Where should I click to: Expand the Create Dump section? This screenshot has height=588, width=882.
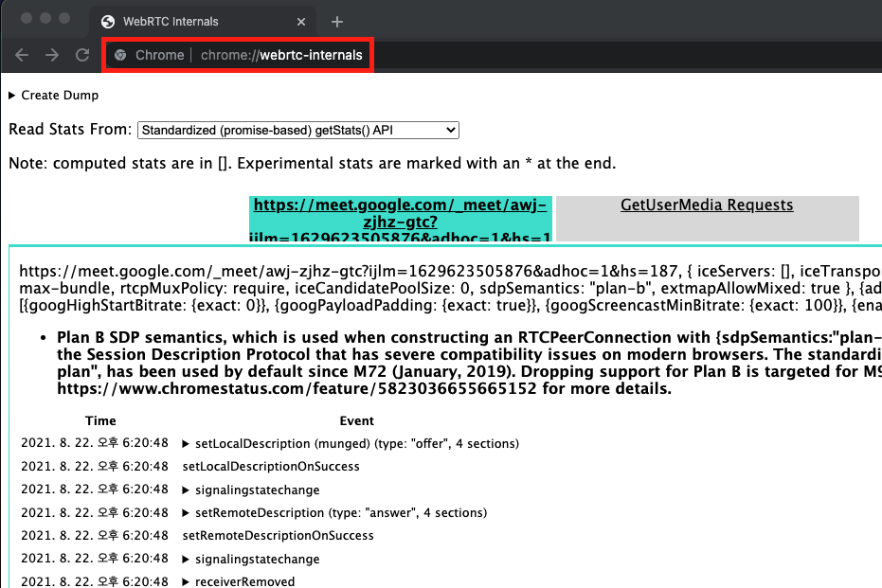[54, 96]
